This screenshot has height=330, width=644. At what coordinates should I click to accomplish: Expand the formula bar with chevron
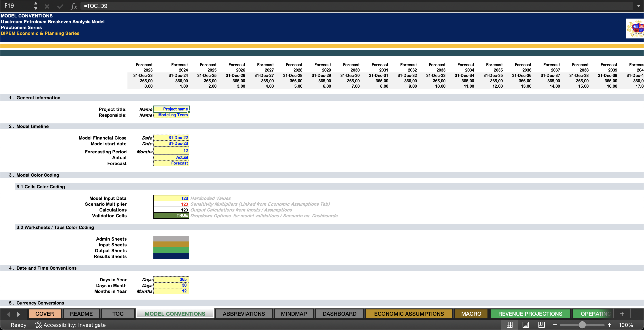point(638,6)
